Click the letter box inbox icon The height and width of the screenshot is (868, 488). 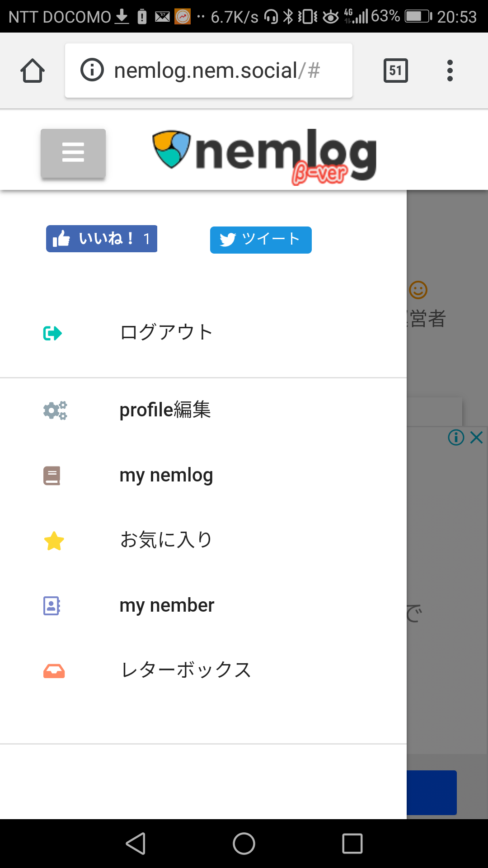coord(54,671)
